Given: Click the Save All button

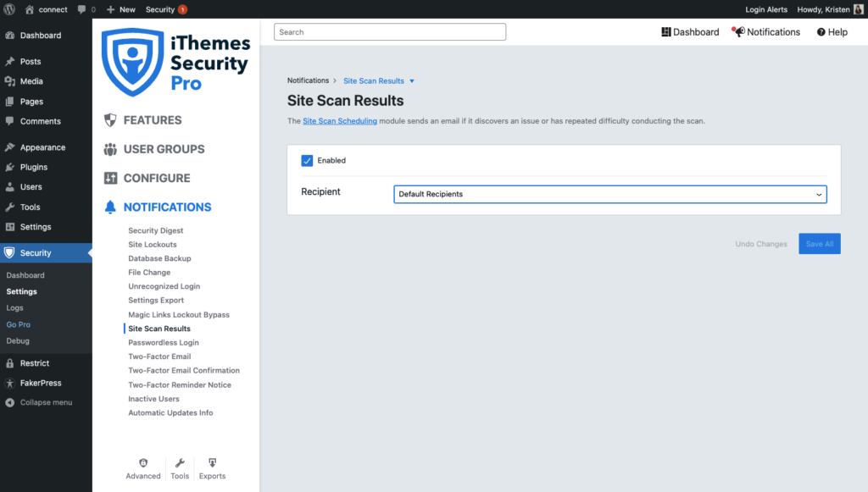Looking at the screenshot, I should (x=820, y=244).
